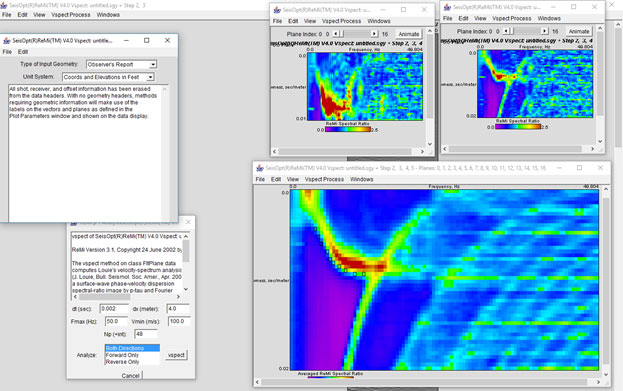Open Vspect Process menu in main window

pos(71,15)
